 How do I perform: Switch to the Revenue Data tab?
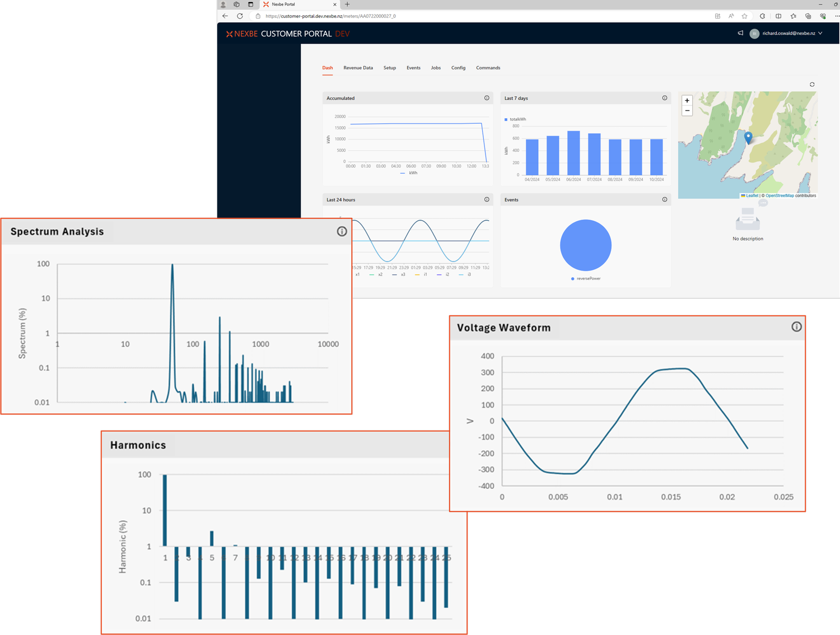(358, 68)
